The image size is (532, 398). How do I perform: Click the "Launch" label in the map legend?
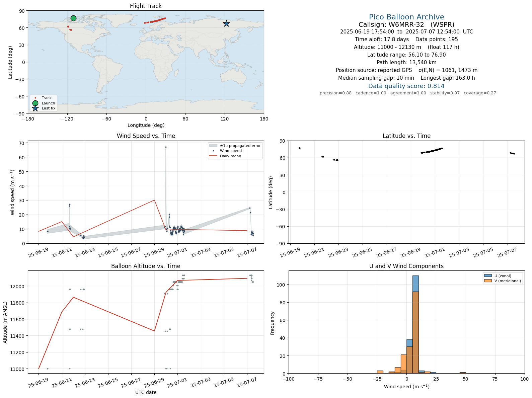49,103
